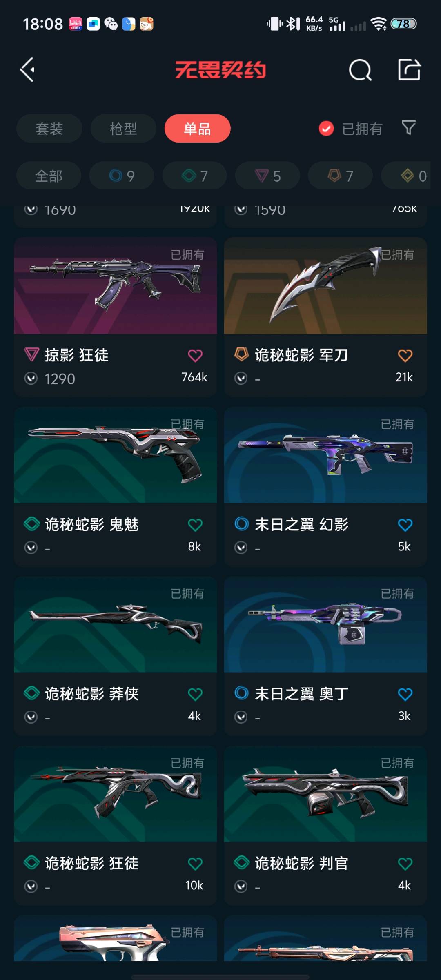Tap heart icon on 末日之翼 奥丁

[405, 694]
